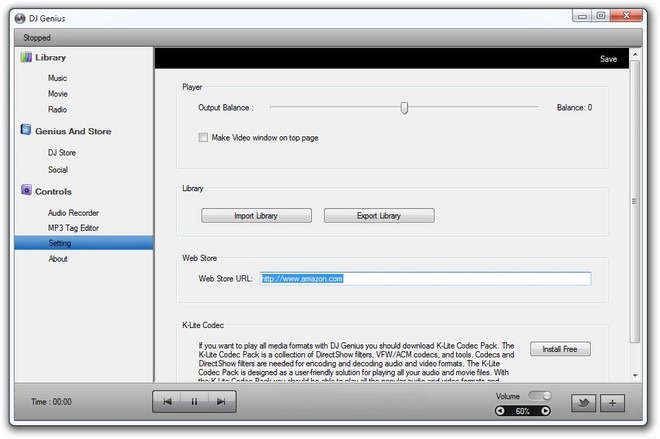The width and height of the screenshot is (660, 439).
Task: Pause playback with the pause button
Action: click(x=194, y=402)
